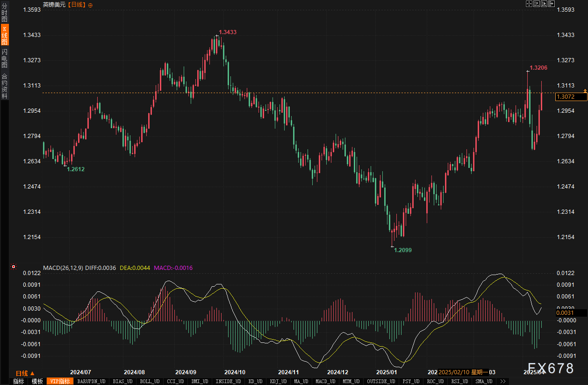
Task: Click the red dot icon beside MACD label
Action: coord(14,267)
